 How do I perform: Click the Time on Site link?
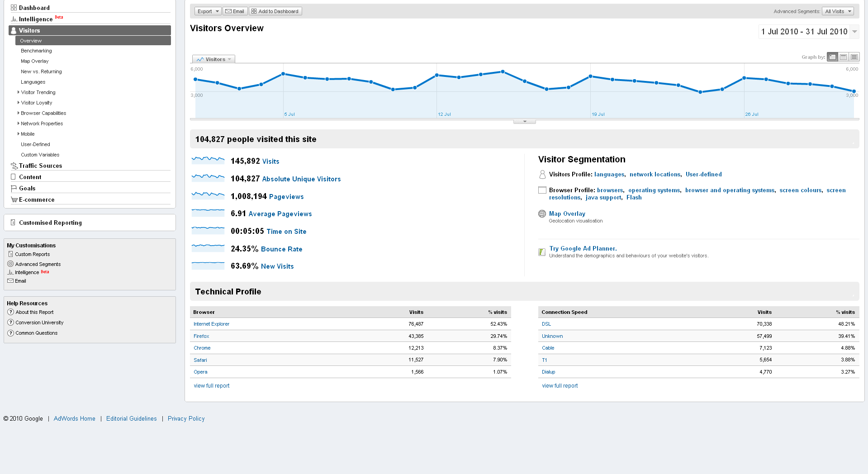pyautogui.click(x=286, y=232)
